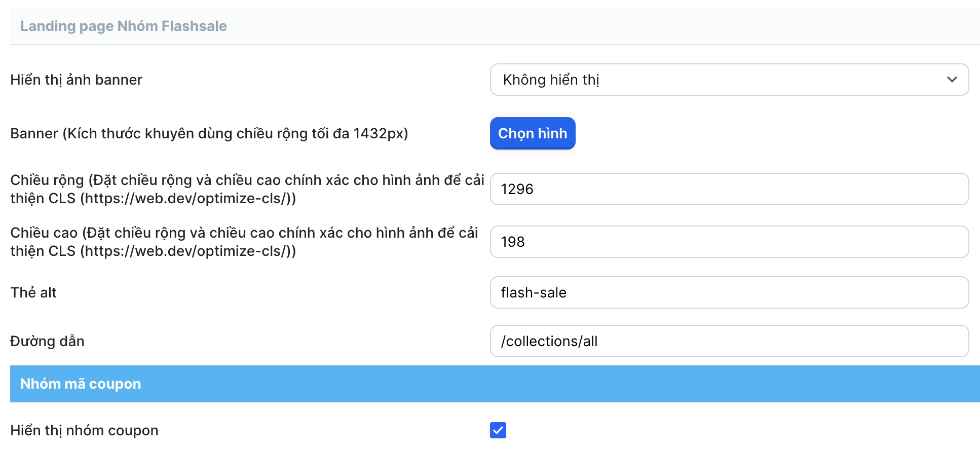Viewport: 980px width, 450px height.
Task: Click the '/collections/all' path input field
Action: pyautogui.click(x=729, y=341)
